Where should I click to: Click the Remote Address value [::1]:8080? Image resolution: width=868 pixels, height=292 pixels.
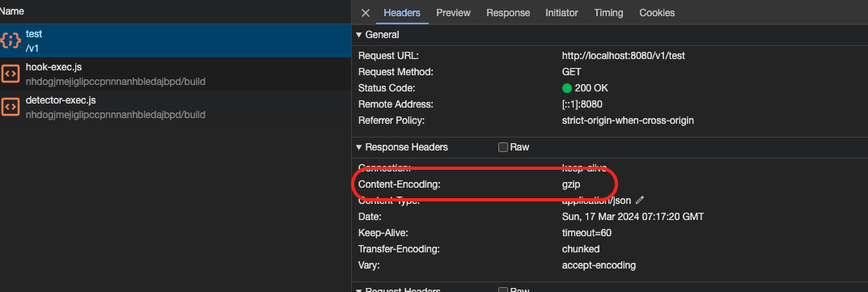[582, 104]
